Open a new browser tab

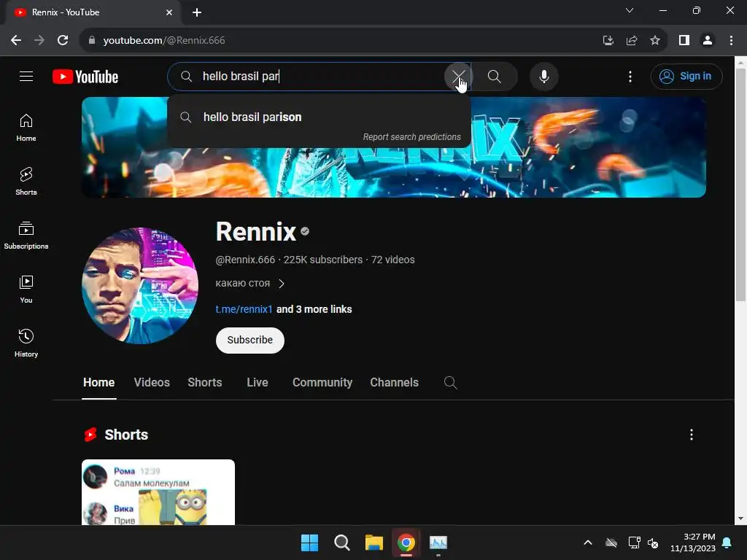click(x=197, y=12)
